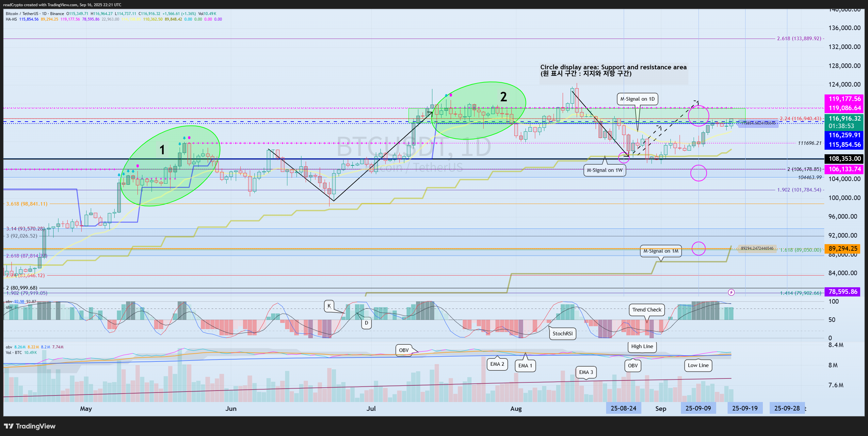Viewport: 868px width, 436px height.
Task: Select the 25-09-19 date marker
Action: point(745,408)
